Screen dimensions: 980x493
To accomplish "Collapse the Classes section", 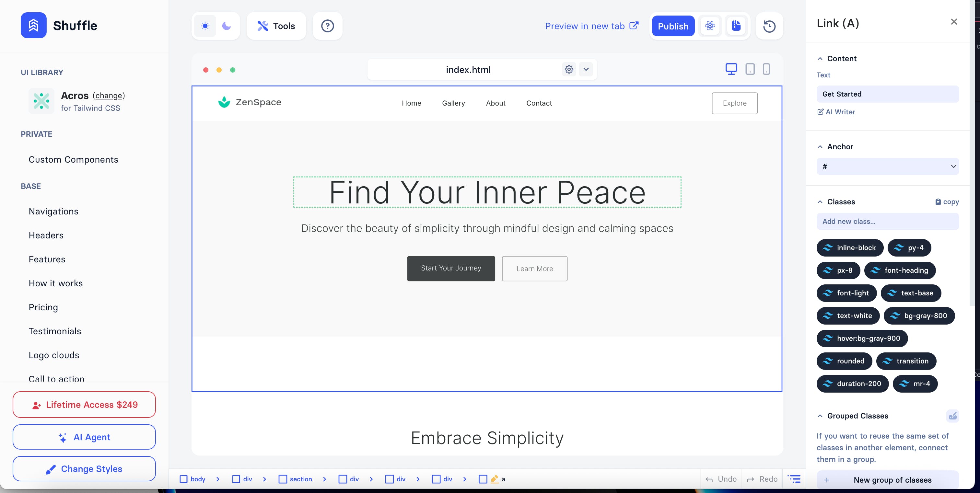I will click(820, 202).
